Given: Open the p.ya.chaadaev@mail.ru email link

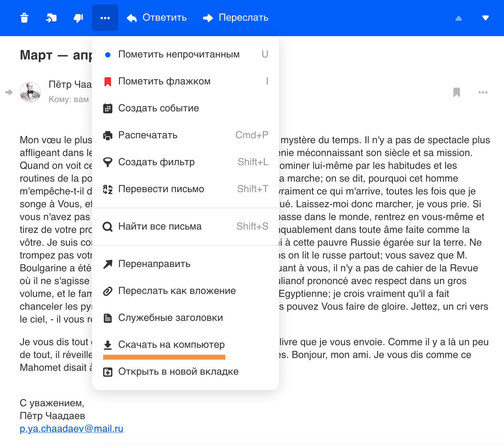Looking at the screenshot, I should pyautogui.click(x=71, y=429).
